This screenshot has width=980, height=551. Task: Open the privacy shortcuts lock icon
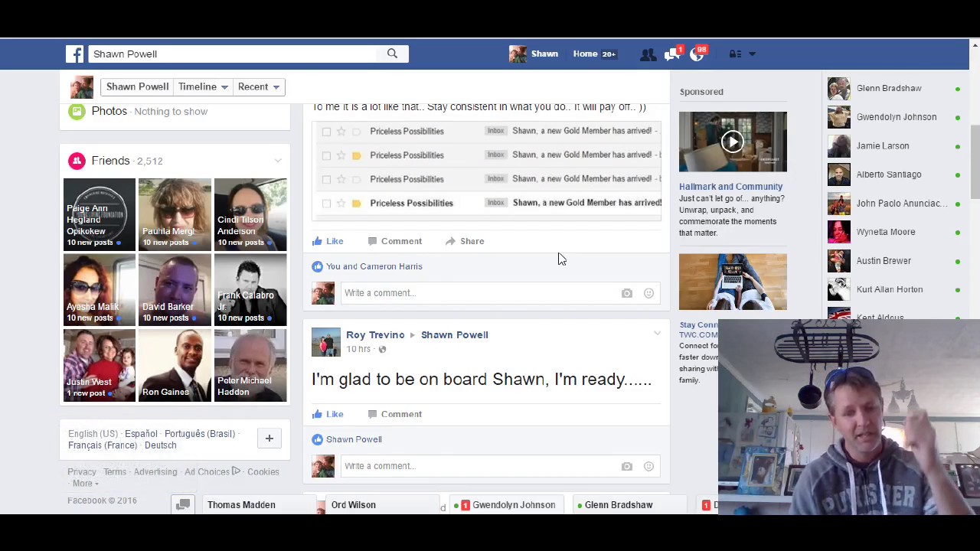click(x=734, y=54)
